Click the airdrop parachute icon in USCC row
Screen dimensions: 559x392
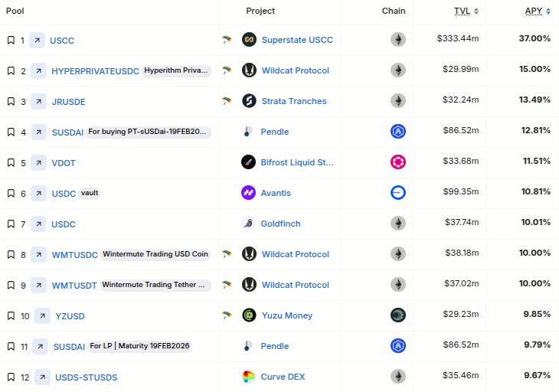pyautogui.click(x=227, y=39)
